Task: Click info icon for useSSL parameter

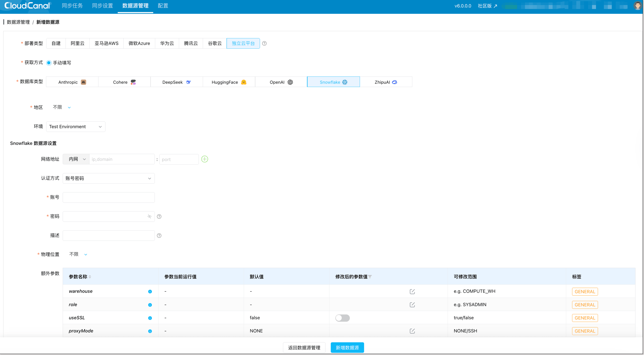Action: click(150, 318)
